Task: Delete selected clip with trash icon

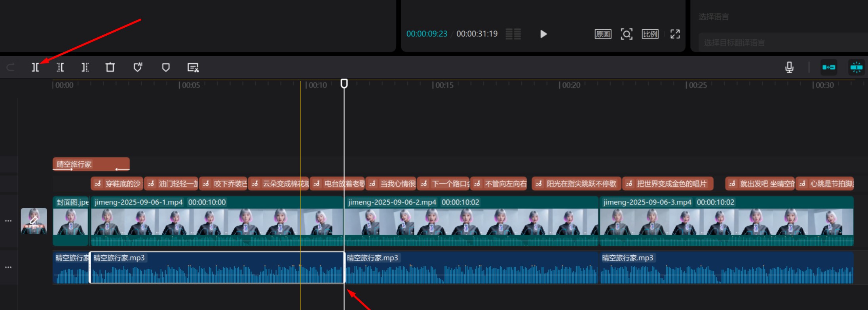Action: [x=110, y=67]
